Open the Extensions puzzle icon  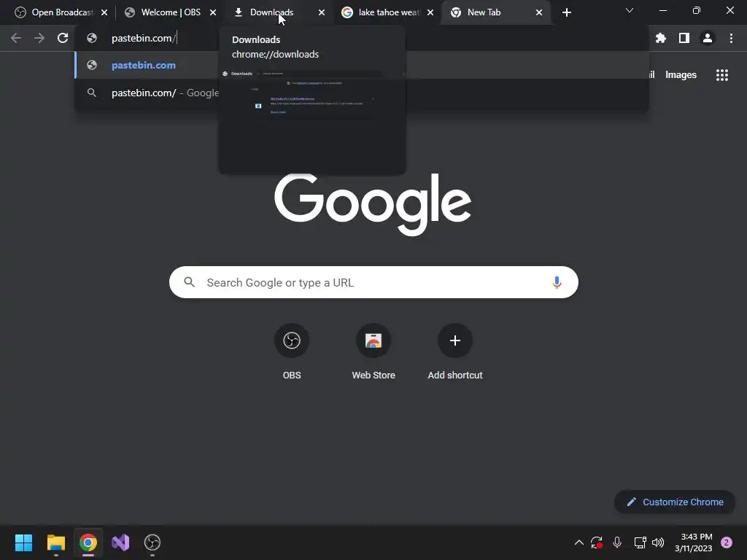661,38
